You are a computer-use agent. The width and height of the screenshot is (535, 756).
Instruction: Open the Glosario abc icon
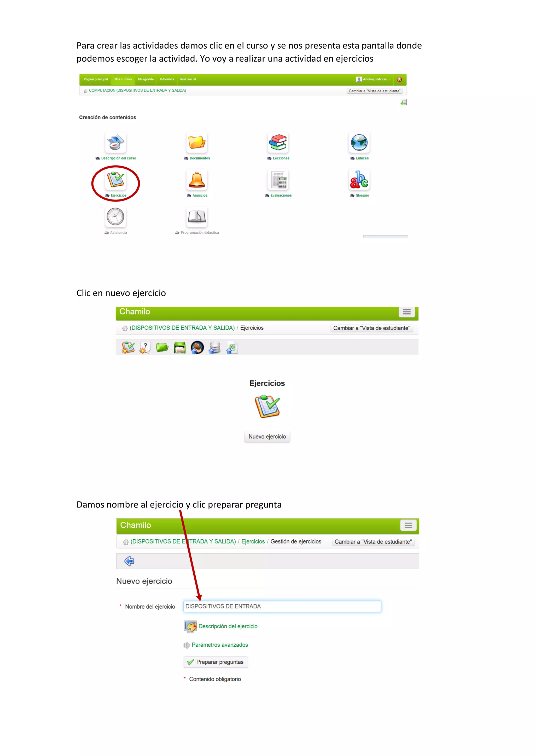point(359,180)
